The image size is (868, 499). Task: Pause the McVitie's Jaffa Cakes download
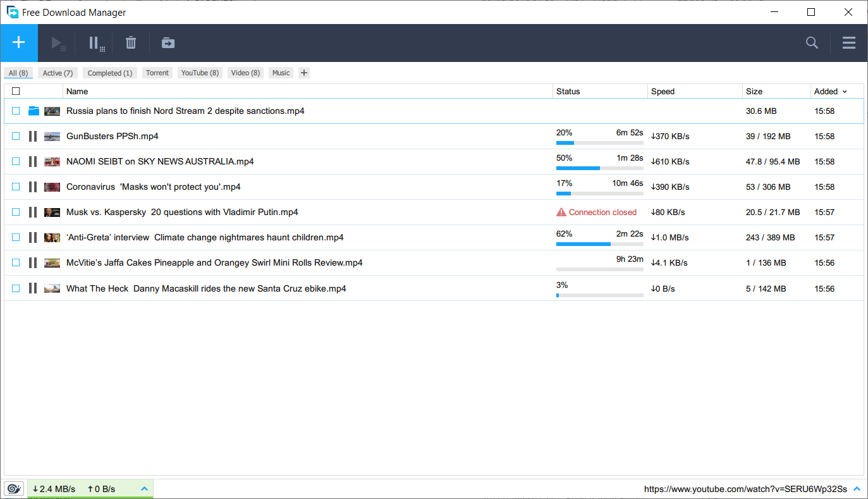coord(33,262)
